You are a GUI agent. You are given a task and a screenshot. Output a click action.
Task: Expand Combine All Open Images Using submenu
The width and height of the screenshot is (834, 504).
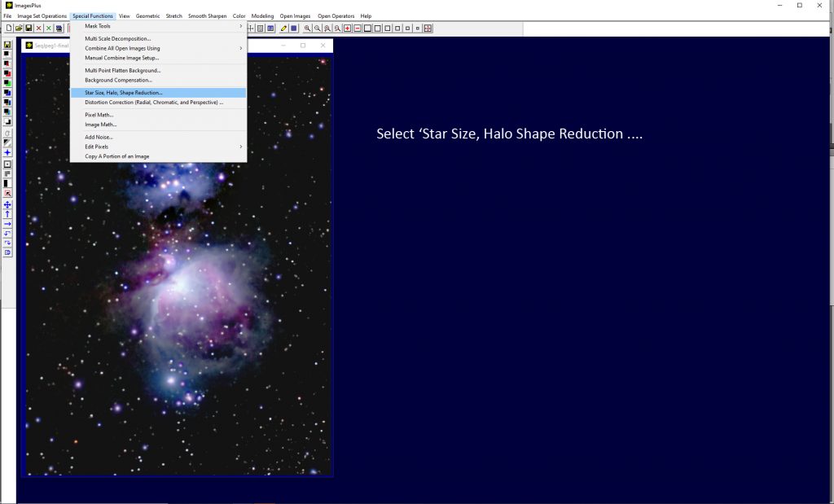pyautogui.click(x=159, y=48)
